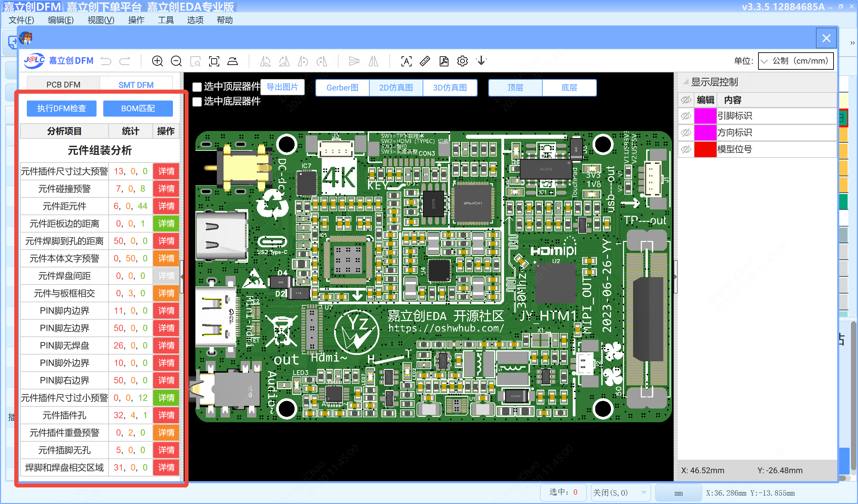858x504 pixels.
Task: Open 详情 for 焊脚和焊盘相交区域 row
Action: coord(166,467)
